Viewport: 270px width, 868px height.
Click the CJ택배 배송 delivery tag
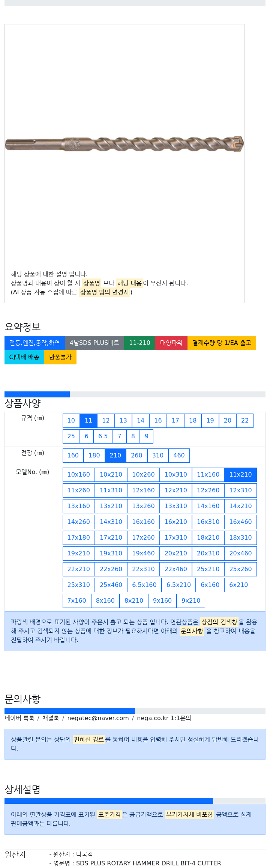point(24,357)
